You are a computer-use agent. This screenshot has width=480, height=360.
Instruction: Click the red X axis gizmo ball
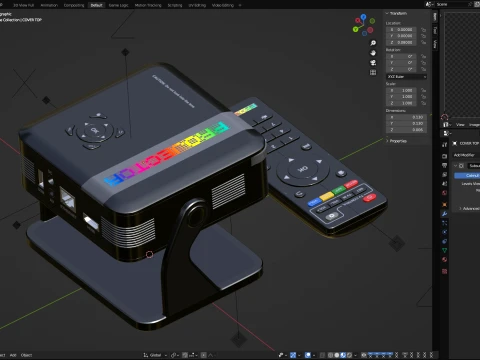coord(358,21)
